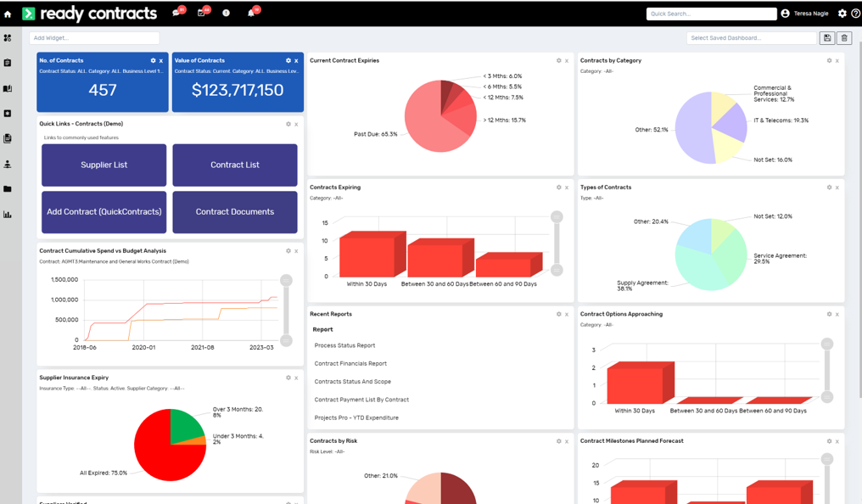The height and width of the screenshot is (504, 862).
Task: Open the dashboard widgets icon in sidebar
Action: (8, 38)
